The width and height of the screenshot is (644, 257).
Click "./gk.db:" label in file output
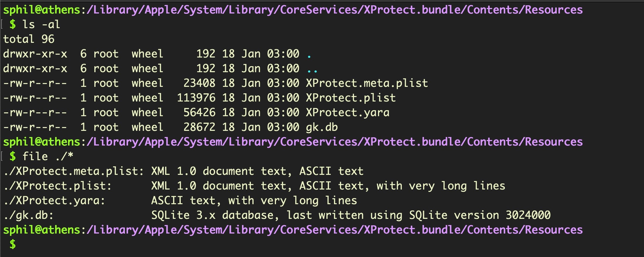[29, 215]
